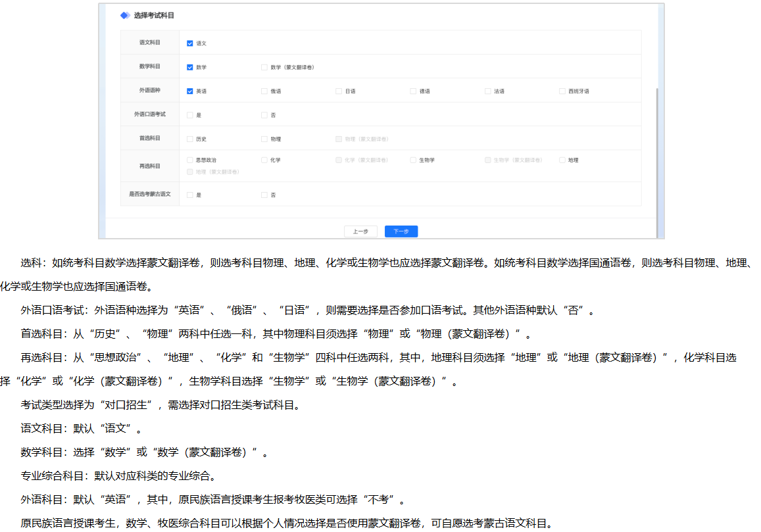Check 是 for 是否选考蒙古语文

point(190,195)
